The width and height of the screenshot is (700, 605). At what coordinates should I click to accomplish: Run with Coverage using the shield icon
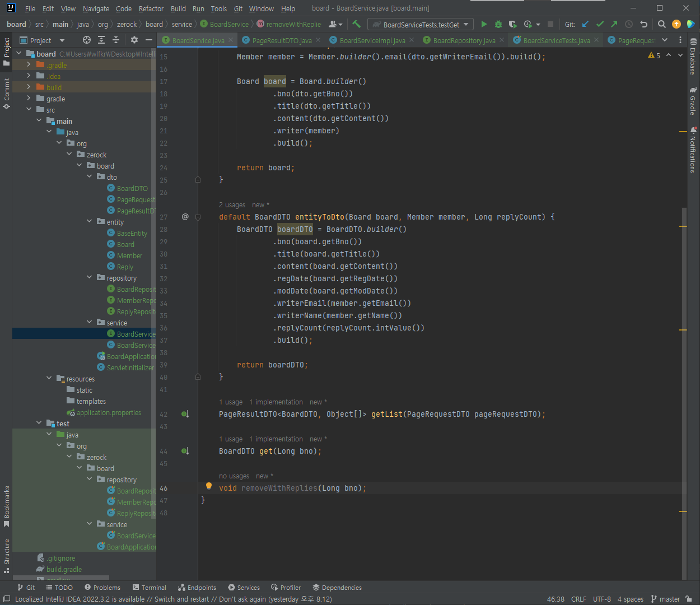tap(512, 24)
